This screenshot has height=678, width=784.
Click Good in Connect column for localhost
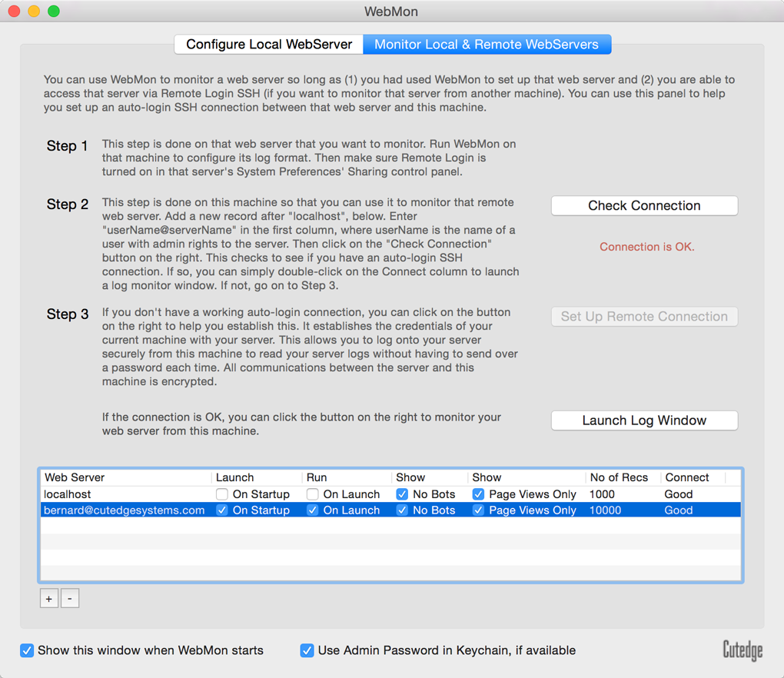point(679,494)
